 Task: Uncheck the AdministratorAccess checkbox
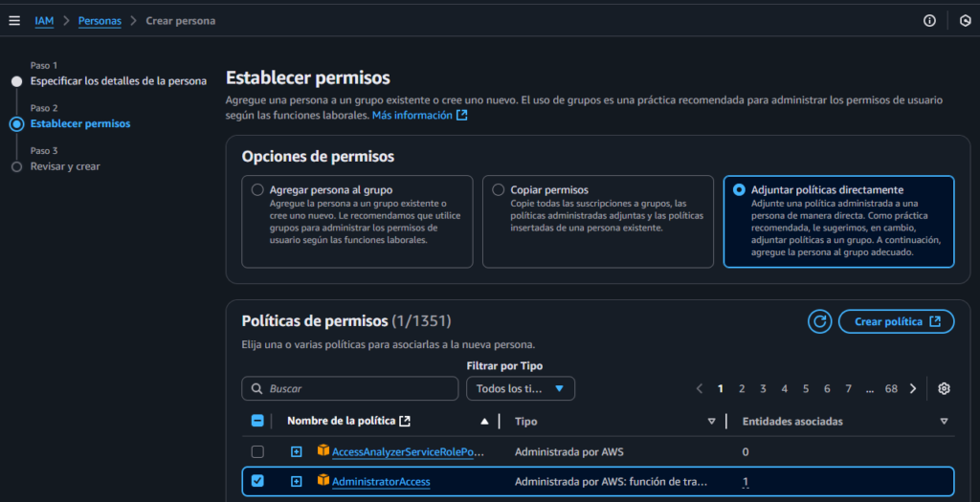[257, 481]
